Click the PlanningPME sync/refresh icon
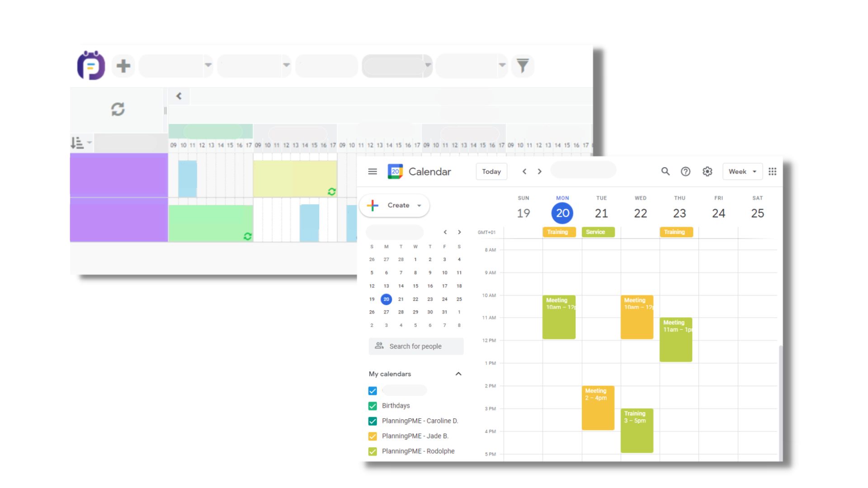Image resolution: width=868 pixels, height=488 pixels. [x=118, y=108]
